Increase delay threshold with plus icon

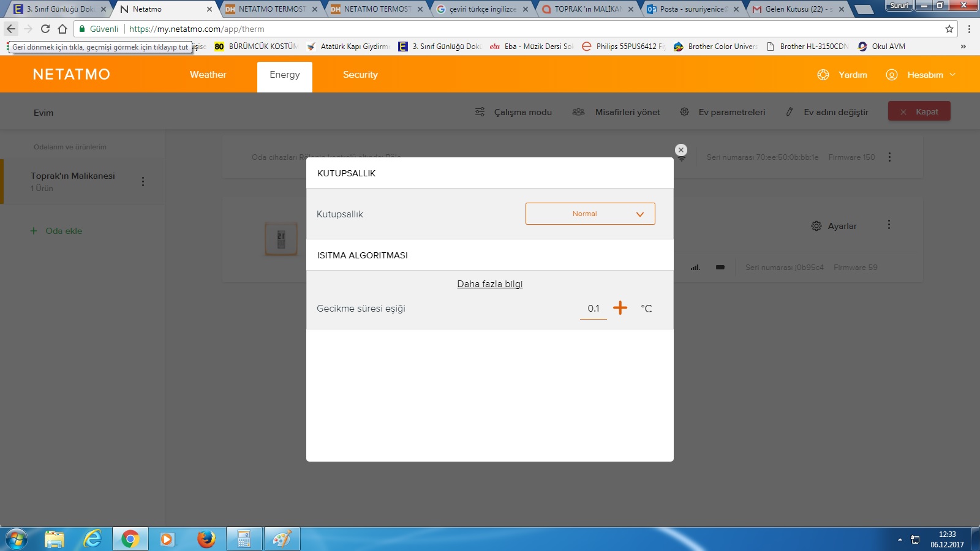coord(620,308)
